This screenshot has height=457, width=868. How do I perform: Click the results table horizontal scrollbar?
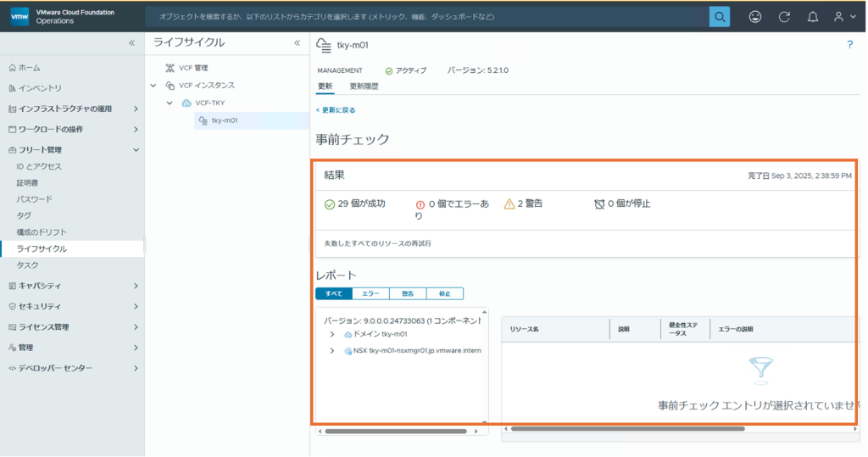pyautogui.click(x=627, y=429)
